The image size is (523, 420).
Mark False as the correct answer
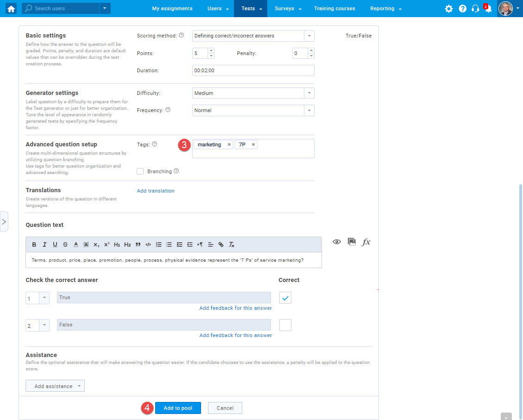[x=285, y=325]
